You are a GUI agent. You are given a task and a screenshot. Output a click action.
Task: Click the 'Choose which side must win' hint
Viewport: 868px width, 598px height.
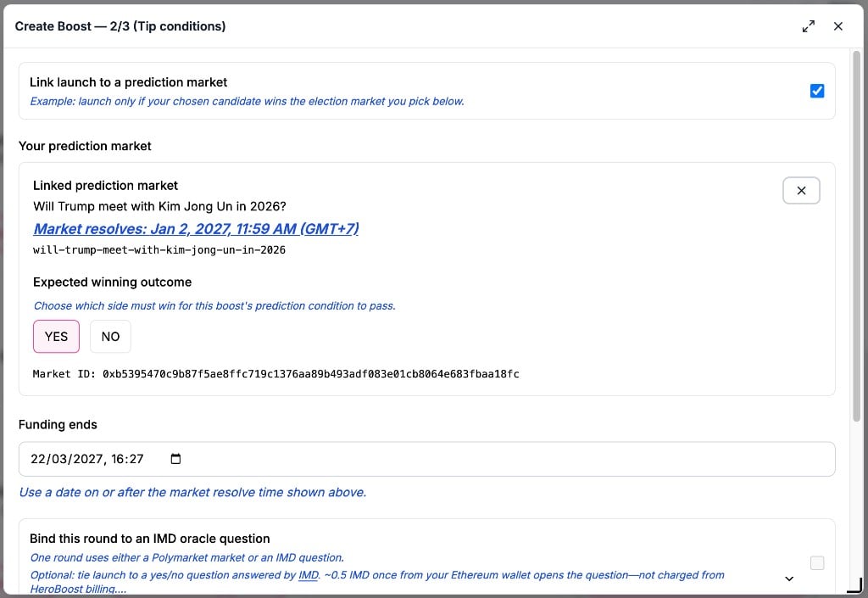pos(214,305)
